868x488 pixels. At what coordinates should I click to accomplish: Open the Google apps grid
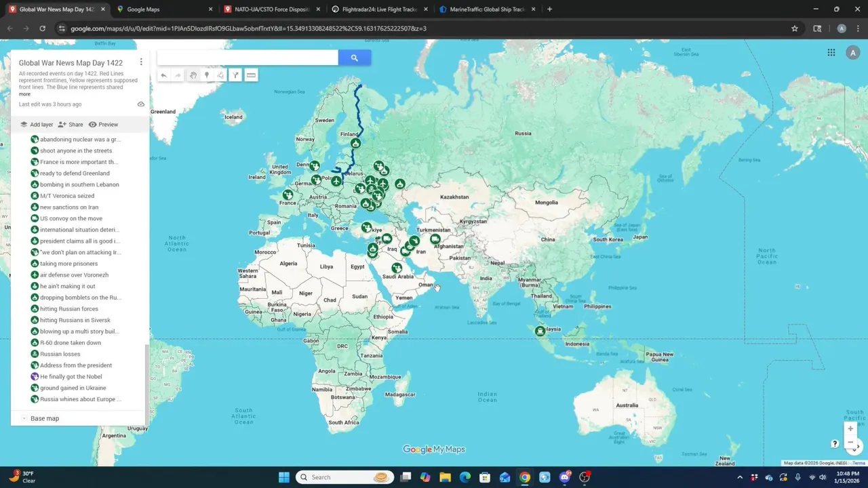coord(831,53)
